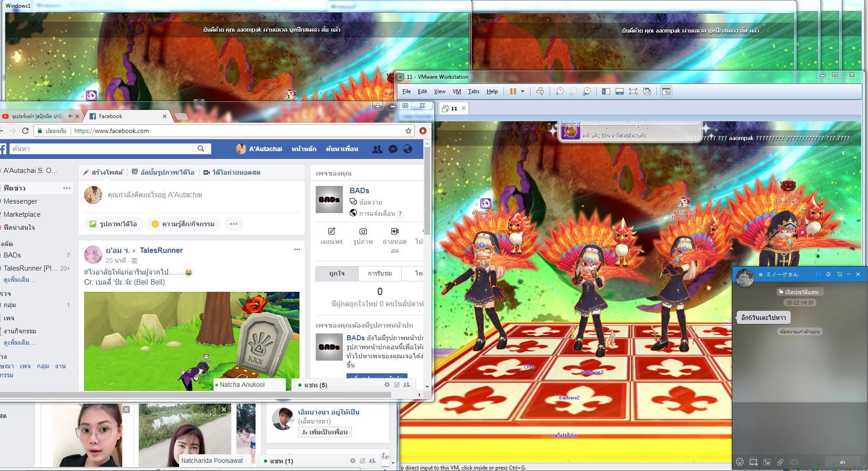Select the Facebook browser tab
Viewport: 868px width, 471px height.
coord(127,116)
